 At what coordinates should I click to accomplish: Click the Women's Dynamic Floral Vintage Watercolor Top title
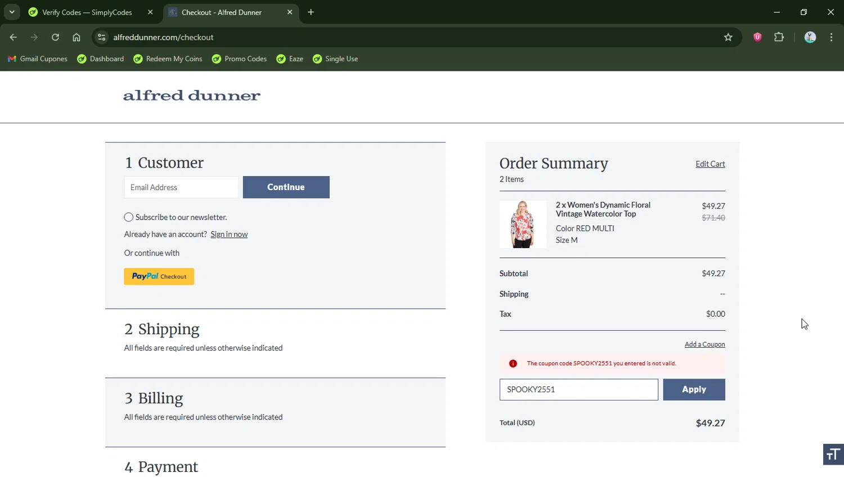coord(603,209)
